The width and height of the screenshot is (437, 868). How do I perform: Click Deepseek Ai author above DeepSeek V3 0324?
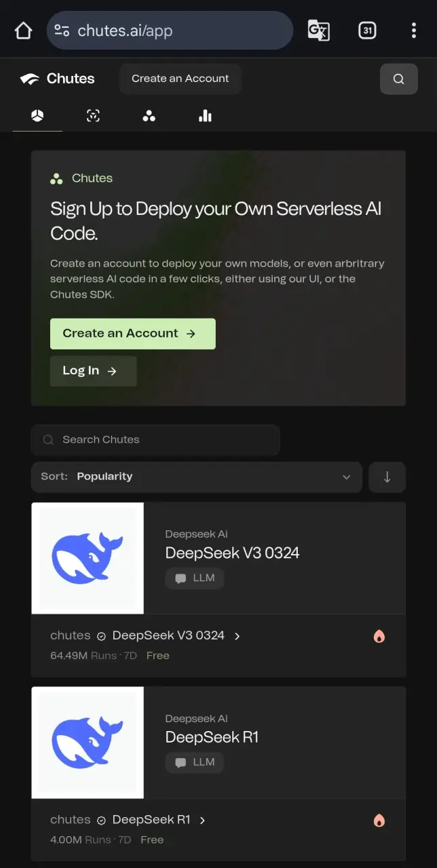point(197,534)
